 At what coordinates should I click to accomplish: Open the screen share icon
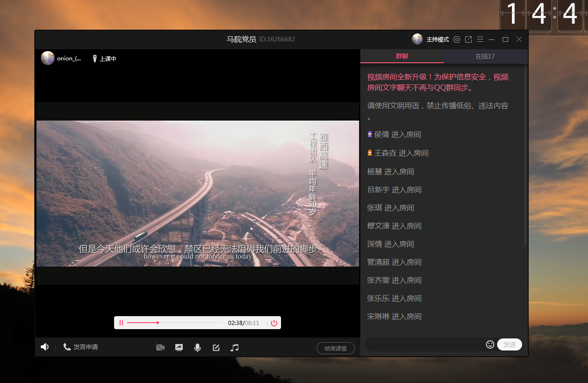pyautogui.click(x=179, y=347)
